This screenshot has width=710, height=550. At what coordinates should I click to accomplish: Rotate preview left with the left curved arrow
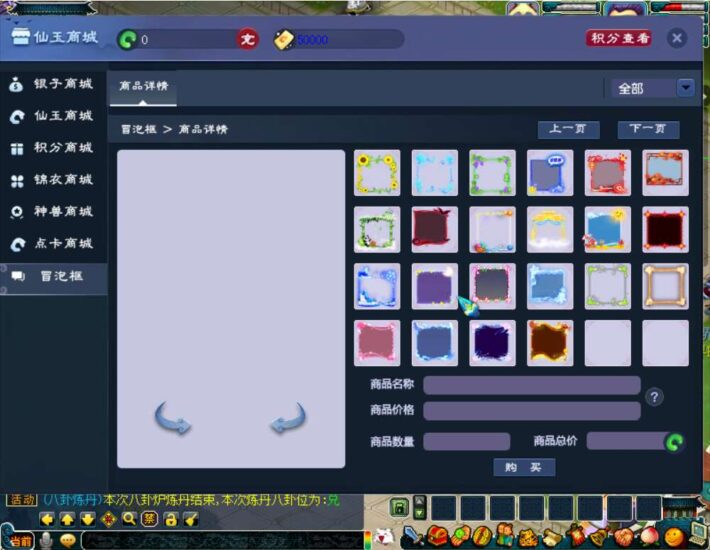point(172,418)
